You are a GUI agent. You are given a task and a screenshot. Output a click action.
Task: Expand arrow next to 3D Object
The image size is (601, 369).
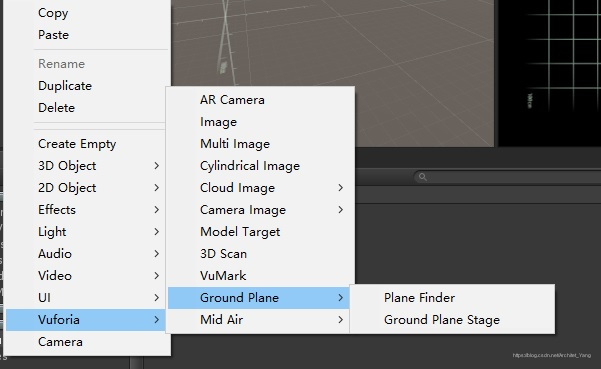point(156,166)
